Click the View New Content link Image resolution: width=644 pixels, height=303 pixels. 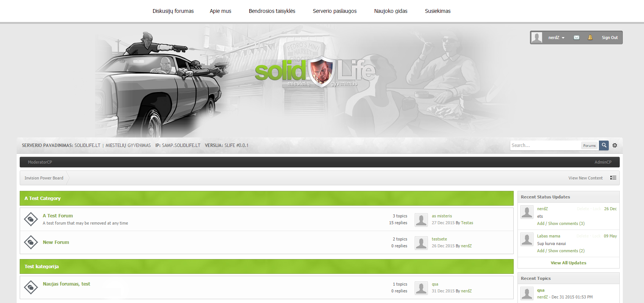tap(585, 178)
